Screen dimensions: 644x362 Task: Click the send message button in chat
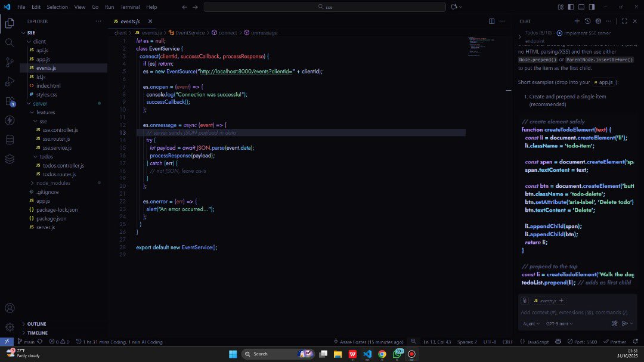click(x=626, y=323)
